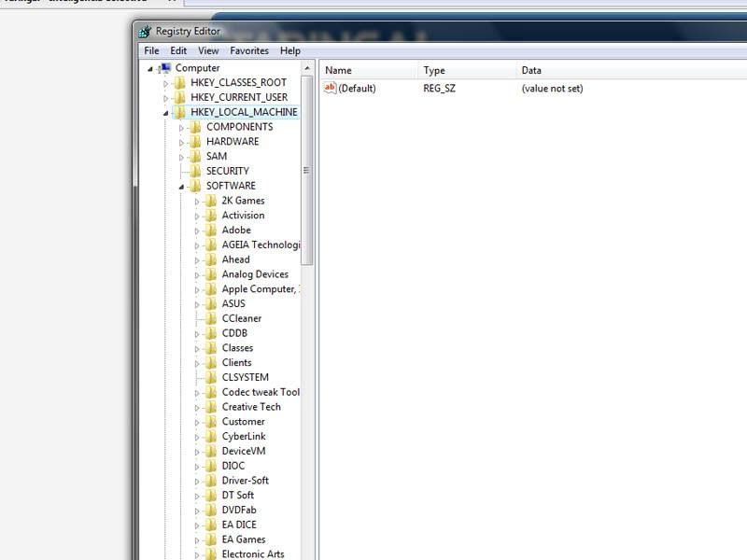Image resolution: width=747 pixels, height=560 pixels.
Task: Expand the Codec tweak Tool key
Action: tap(196, 393)
